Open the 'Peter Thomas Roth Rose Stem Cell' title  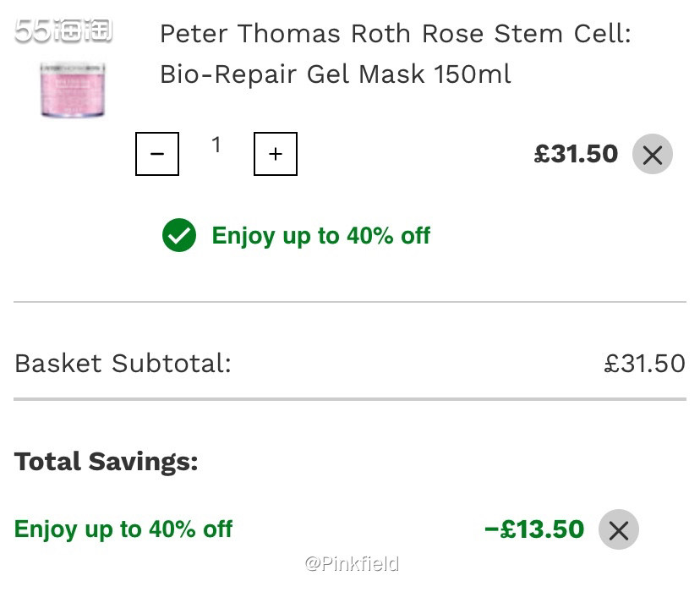tap(395, 34)
